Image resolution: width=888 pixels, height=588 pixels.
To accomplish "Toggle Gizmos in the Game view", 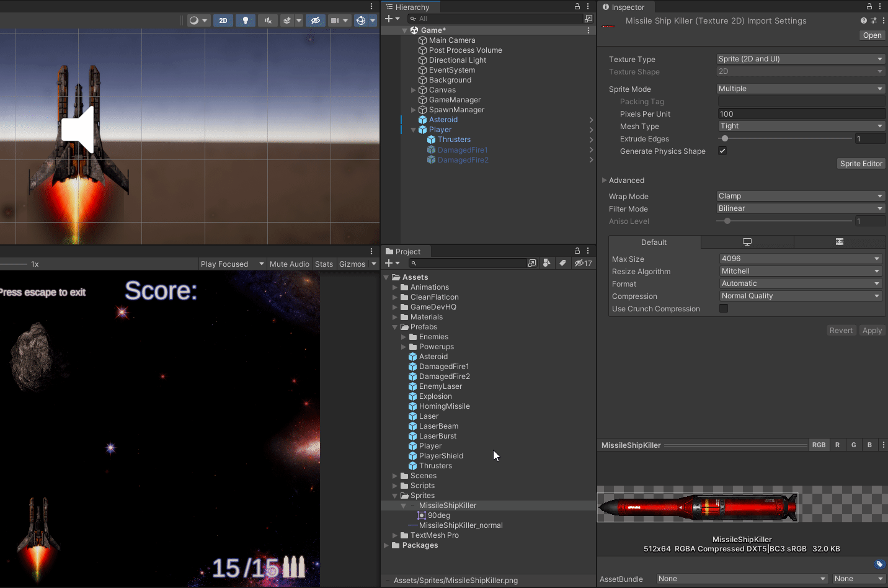I will click(x=352, y=264).
